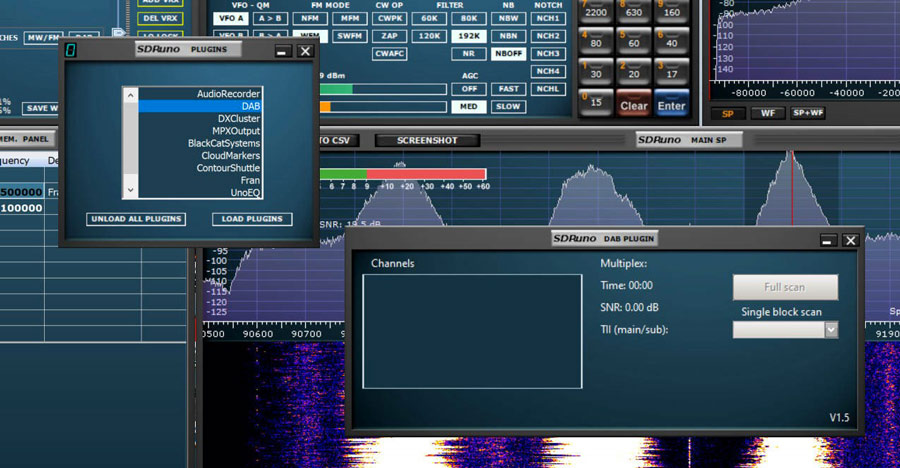Click the A > B button
Screen dimensions: 900x468
pyautogui.click(x=270, y=18)
